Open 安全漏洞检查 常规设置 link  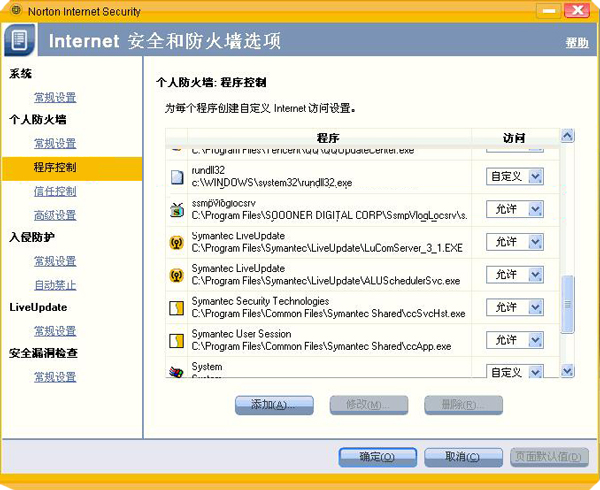tap(55, 377)
